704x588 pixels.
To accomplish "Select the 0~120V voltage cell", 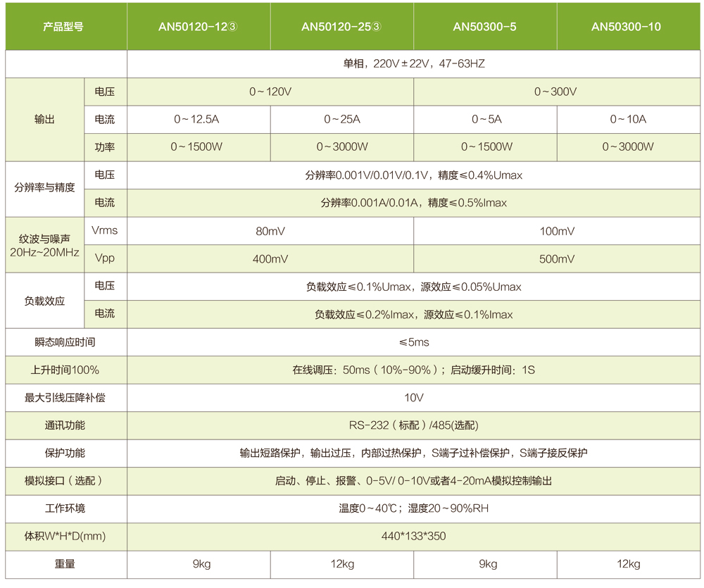I will 269,92.
